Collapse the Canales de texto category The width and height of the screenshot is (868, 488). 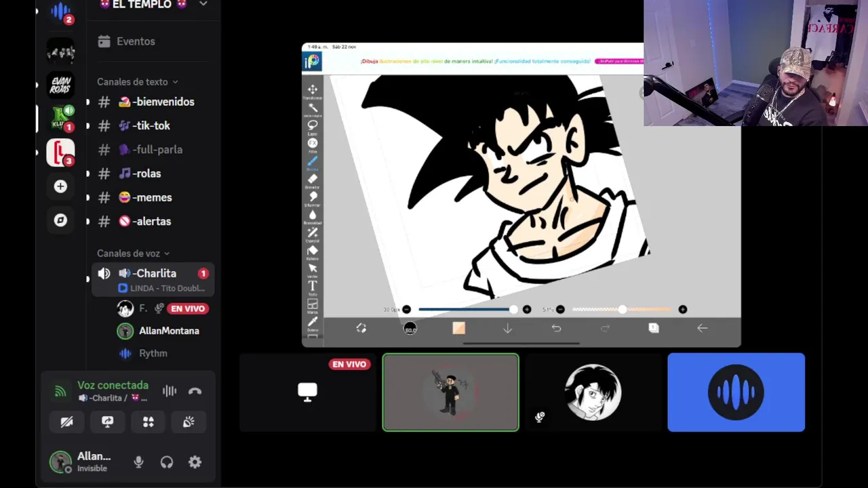click(137, 81)
